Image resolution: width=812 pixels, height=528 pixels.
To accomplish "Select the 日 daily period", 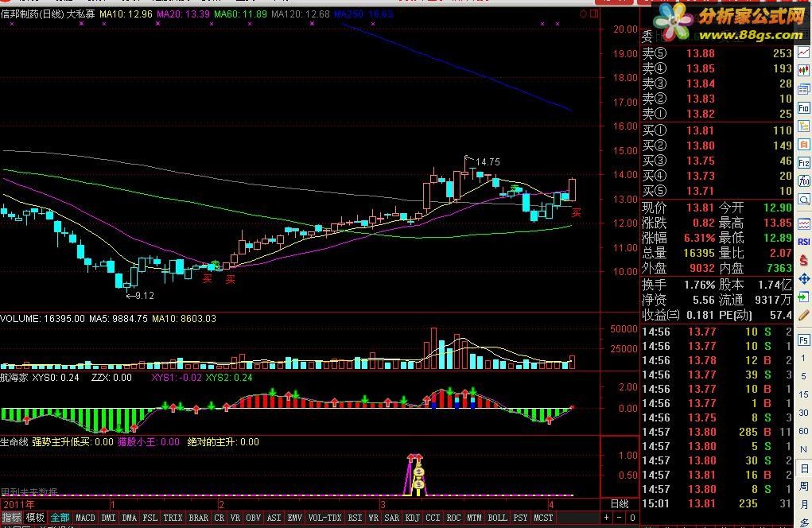I will click(803, 468).
